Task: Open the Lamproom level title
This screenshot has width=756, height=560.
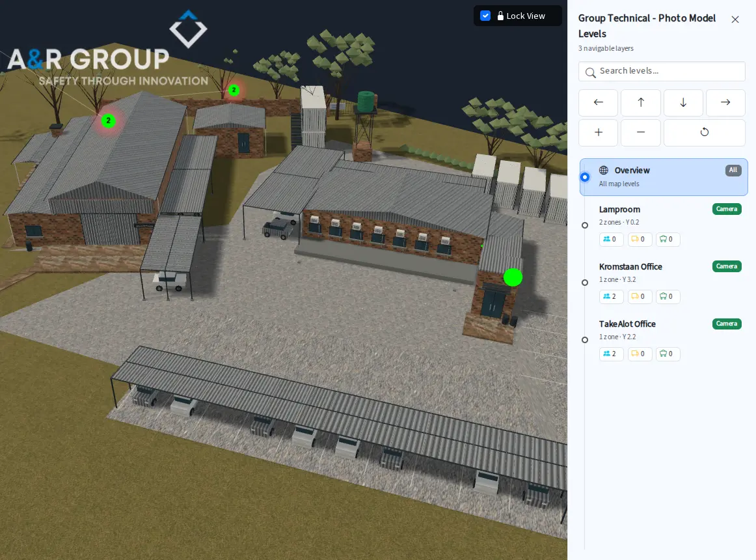Action: click(x=619, y=210)
